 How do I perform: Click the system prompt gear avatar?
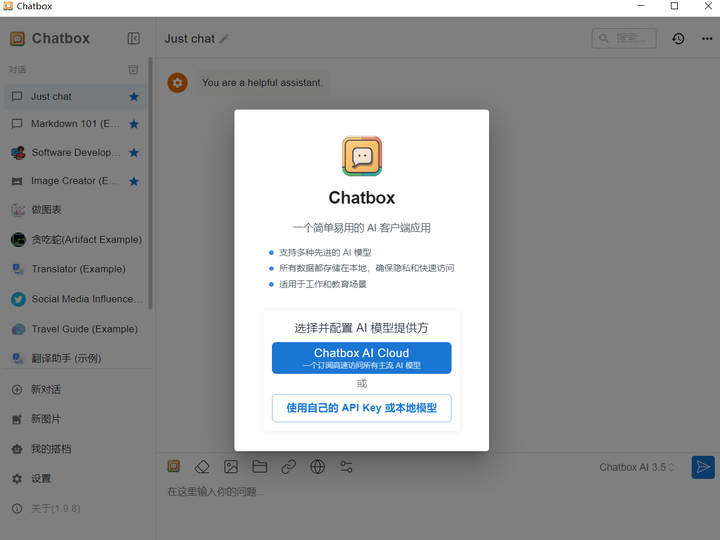pos(177,83)
